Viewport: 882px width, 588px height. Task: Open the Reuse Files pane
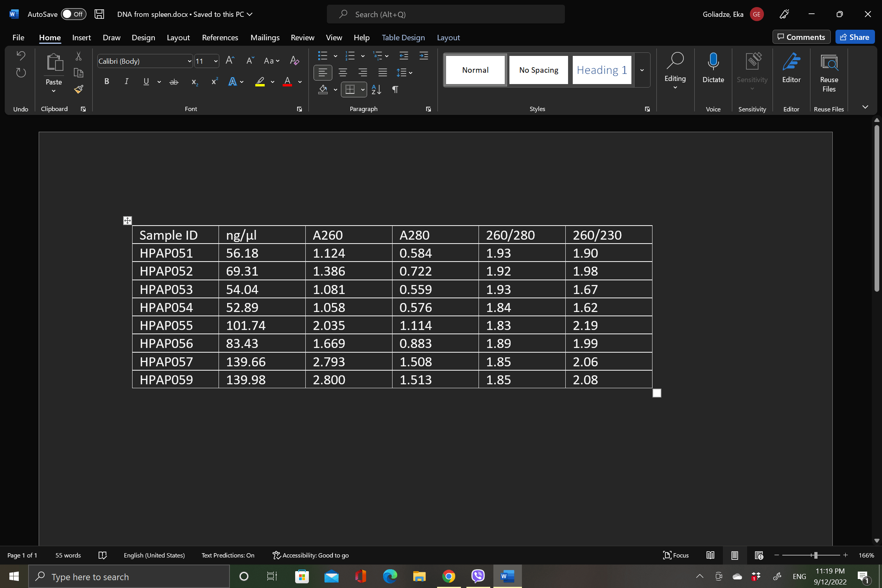coord(829,73)
